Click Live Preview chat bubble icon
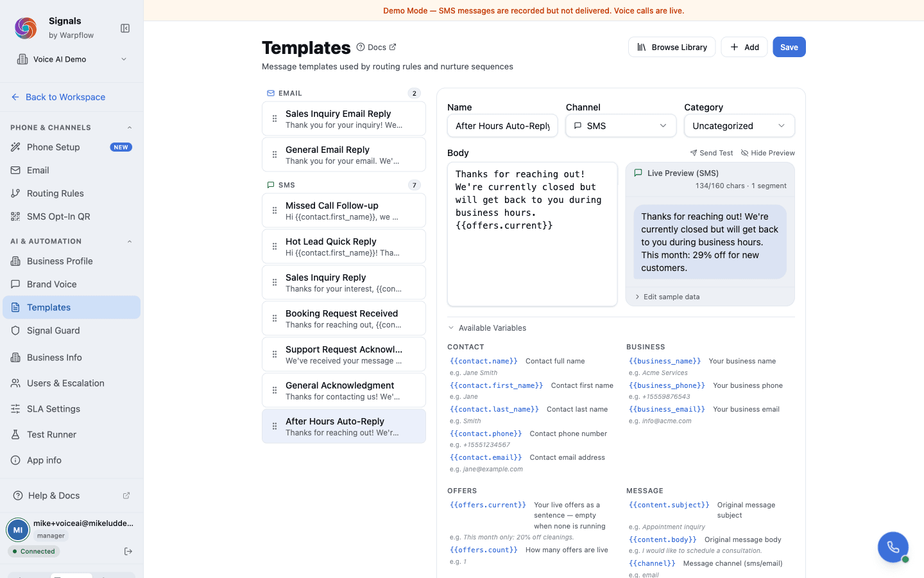Image resolution: width=924 pixels, height=578 pixels. pos(638,173)
